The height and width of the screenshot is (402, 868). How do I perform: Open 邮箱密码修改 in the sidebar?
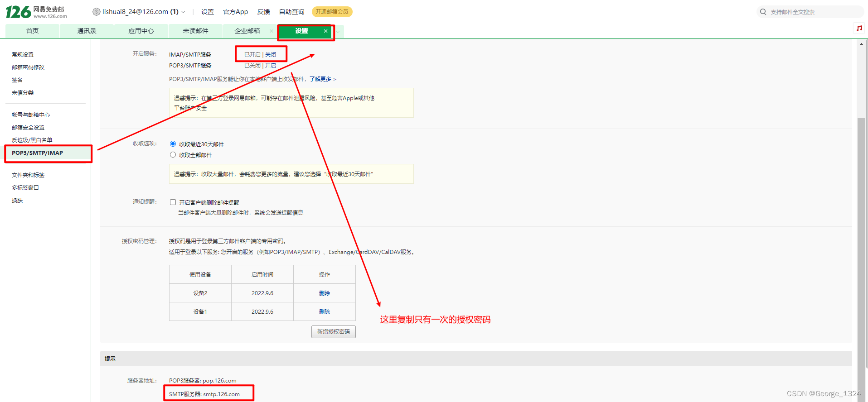pos(28,67)
